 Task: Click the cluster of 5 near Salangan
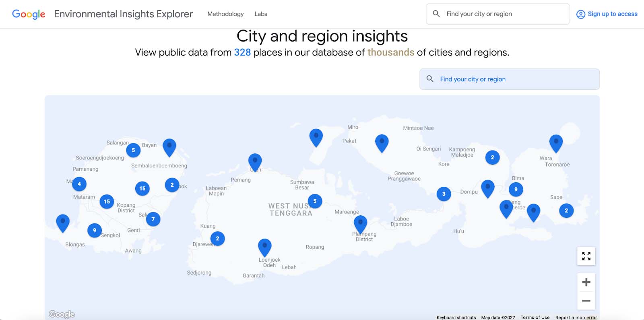(x=133, y=150)
